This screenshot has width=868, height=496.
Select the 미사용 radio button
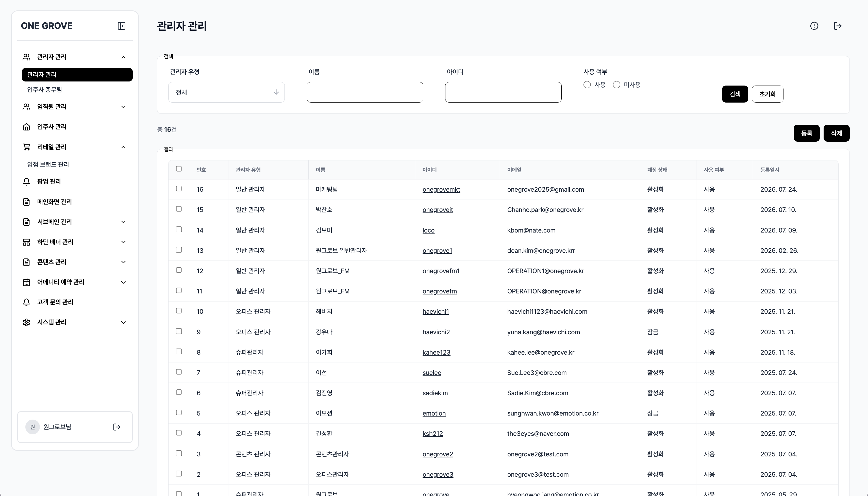(x=616, y=85)
